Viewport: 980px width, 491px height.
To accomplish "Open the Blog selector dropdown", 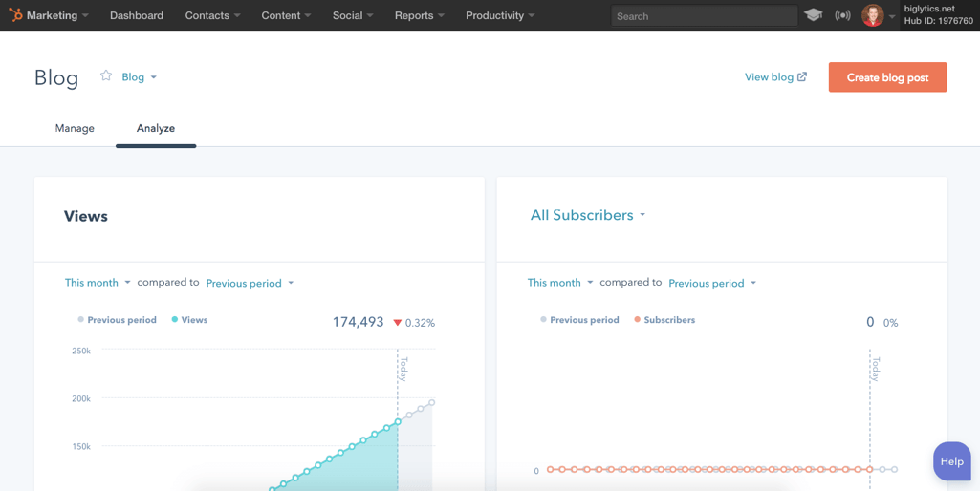I will pyautogui.click(x=140, y=77).
